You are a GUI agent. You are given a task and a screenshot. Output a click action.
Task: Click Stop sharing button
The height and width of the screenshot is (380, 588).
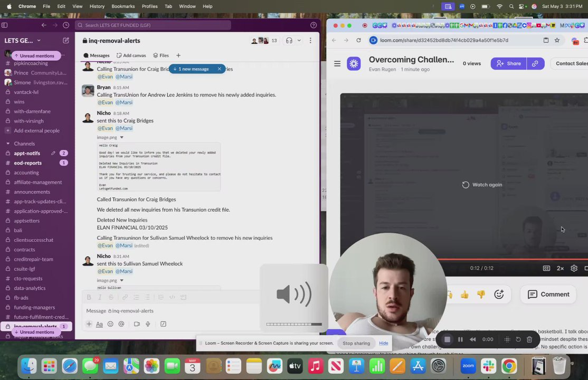pos(356,343)
